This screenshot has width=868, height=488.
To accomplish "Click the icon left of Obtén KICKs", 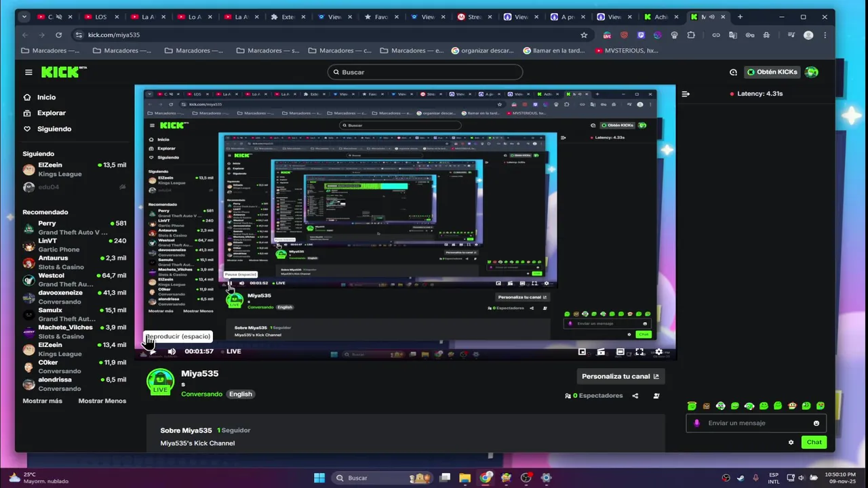I will click(x=733, y=72).
